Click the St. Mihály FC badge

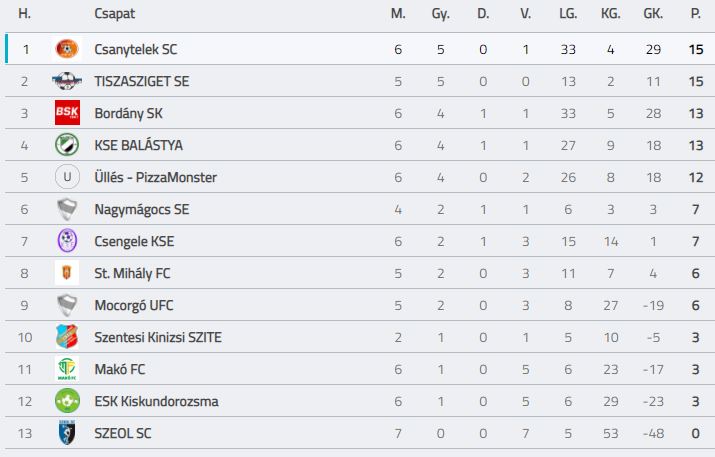67,273
